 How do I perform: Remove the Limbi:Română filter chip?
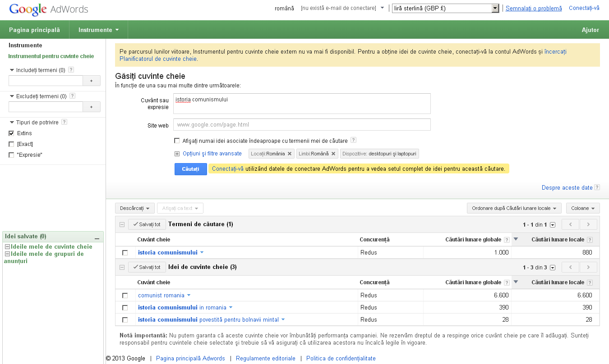(x=333, y=154)
